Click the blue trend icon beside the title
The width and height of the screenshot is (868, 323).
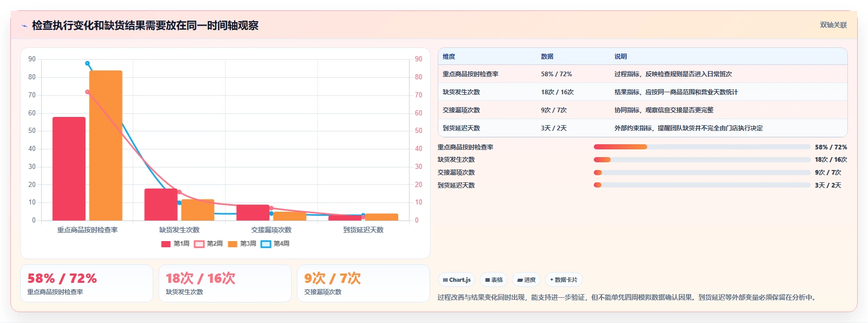coord(24,26)
